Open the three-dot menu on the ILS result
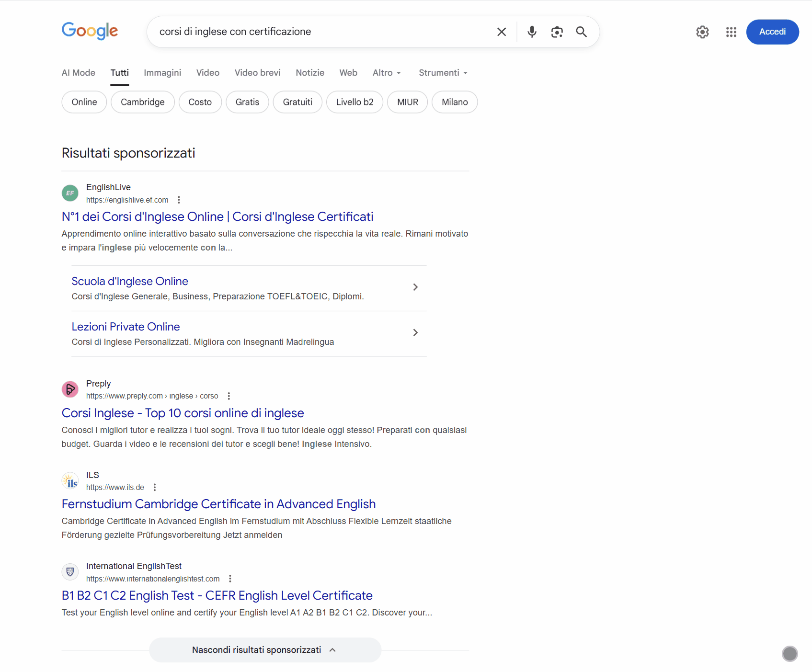Screen dimensions: 812x672 tap(154, 487)
